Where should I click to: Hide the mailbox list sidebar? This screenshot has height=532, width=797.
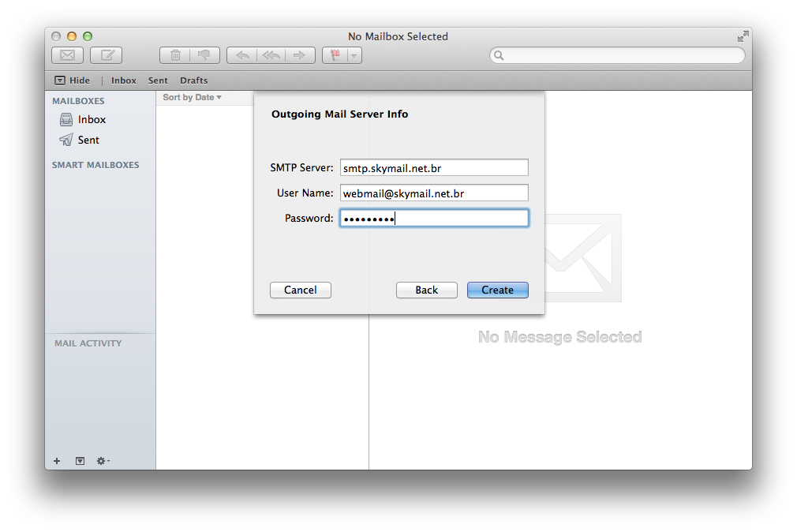click(x=72, y=81)
